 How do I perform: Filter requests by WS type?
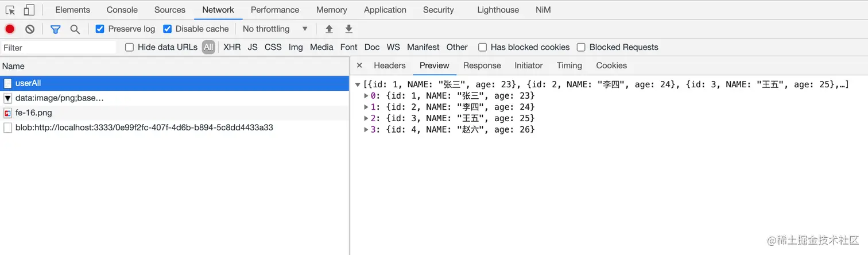[x=393, y=47]
